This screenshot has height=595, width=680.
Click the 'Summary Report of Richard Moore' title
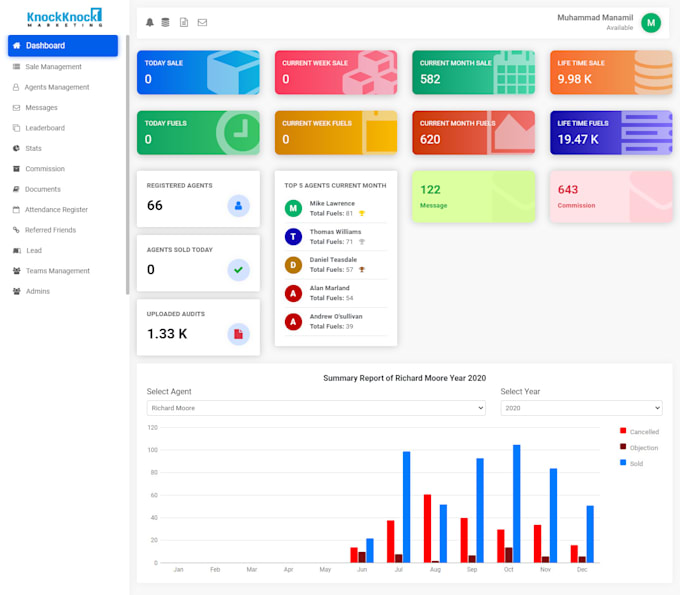(x=404, y=378)
